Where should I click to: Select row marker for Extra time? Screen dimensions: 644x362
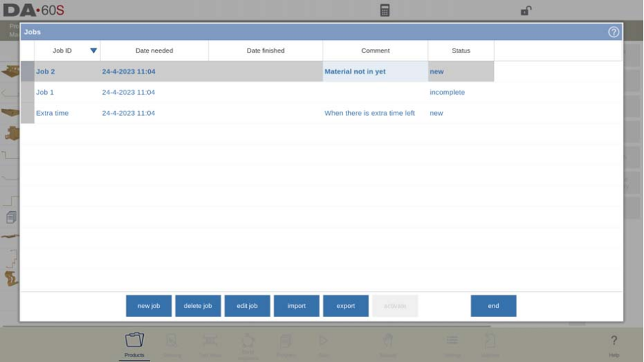click(x=27, y=113)
